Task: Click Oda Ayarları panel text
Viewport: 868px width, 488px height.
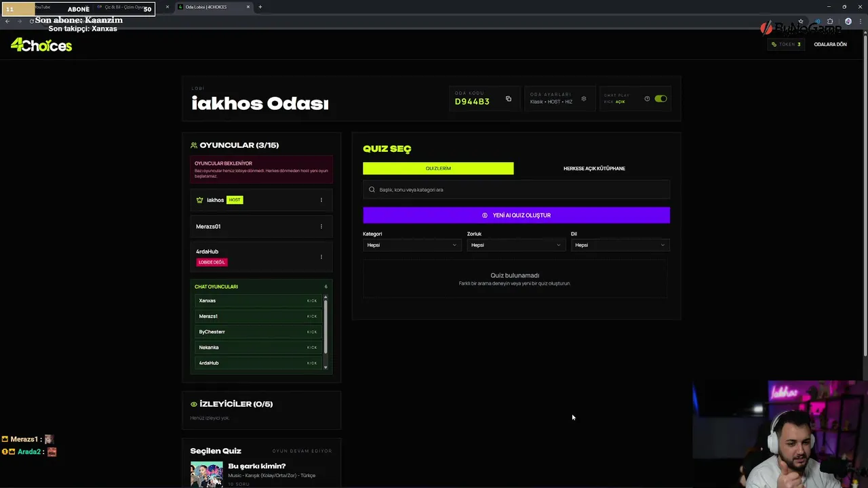Action: (x=551, y=98)
